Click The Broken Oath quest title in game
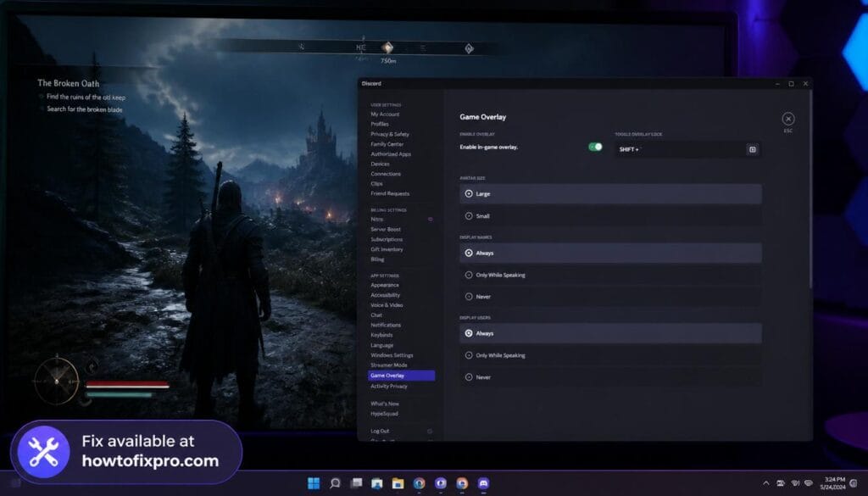Image resolution: width=868 pixels, height=496 pixels. (x=68, y=83)
